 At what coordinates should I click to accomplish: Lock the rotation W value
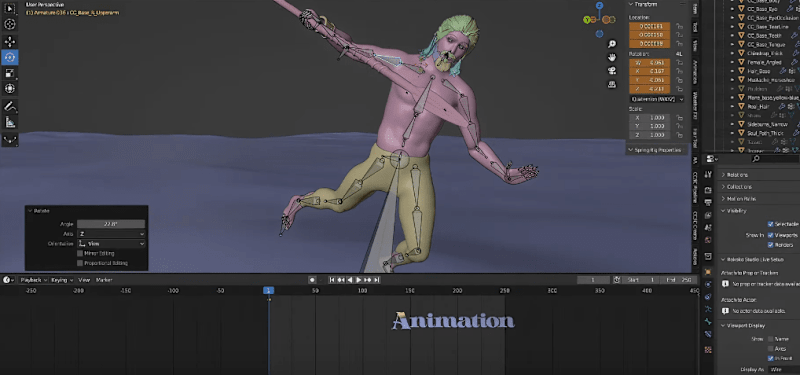[x=679, y=62]
